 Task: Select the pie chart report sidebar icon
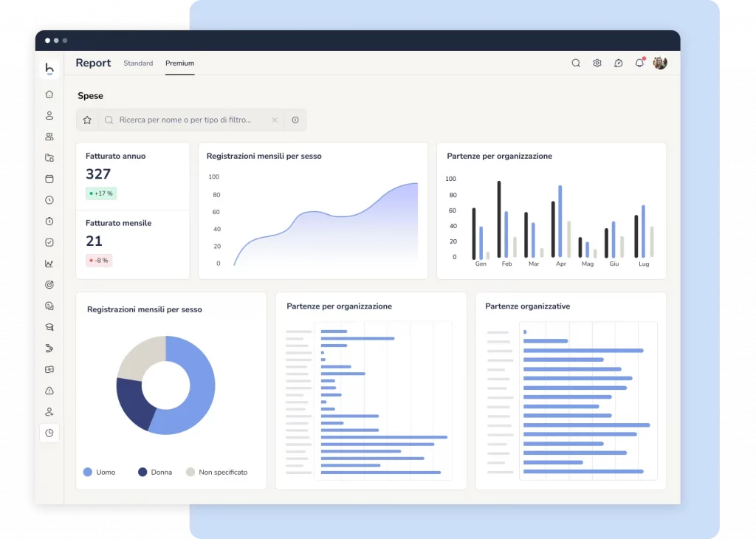tap(49, 433)
